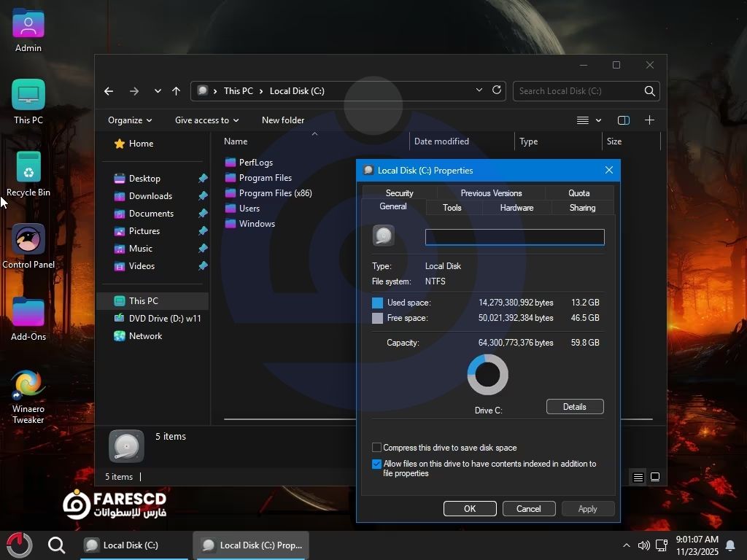
Task: Switch to the Security tab
Action: 399,193
